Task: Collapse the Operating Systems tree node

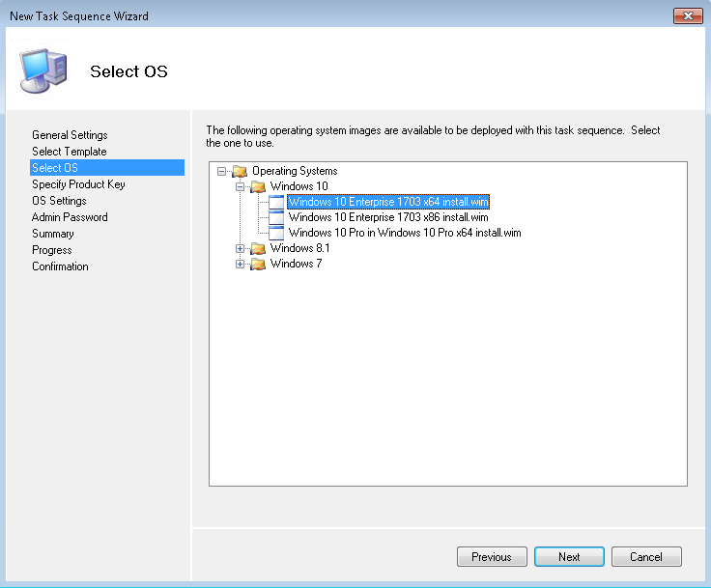Action: tap(221, 171)
